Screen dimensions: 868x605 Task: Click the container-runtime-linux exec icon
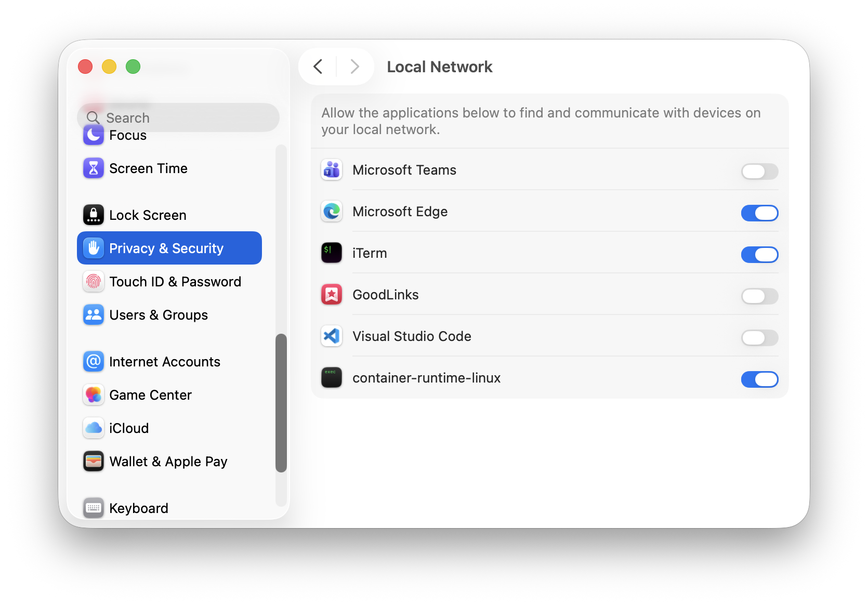click(332, 378)
